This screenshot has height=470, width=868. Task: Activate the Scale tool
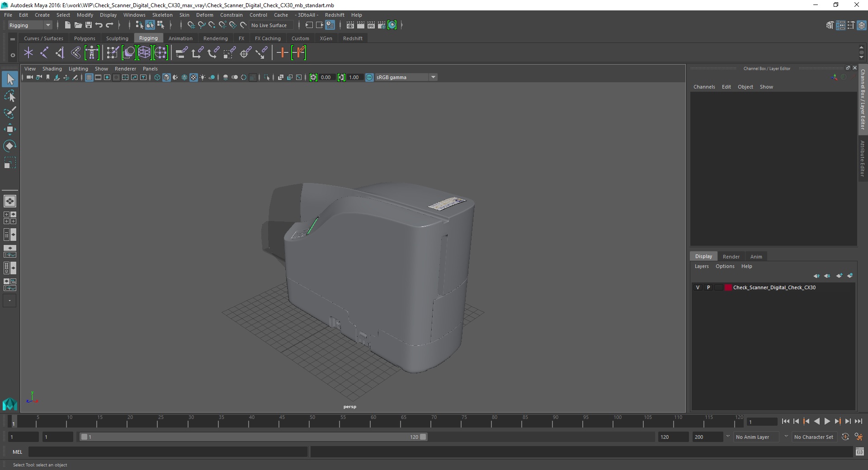(9, 163)
